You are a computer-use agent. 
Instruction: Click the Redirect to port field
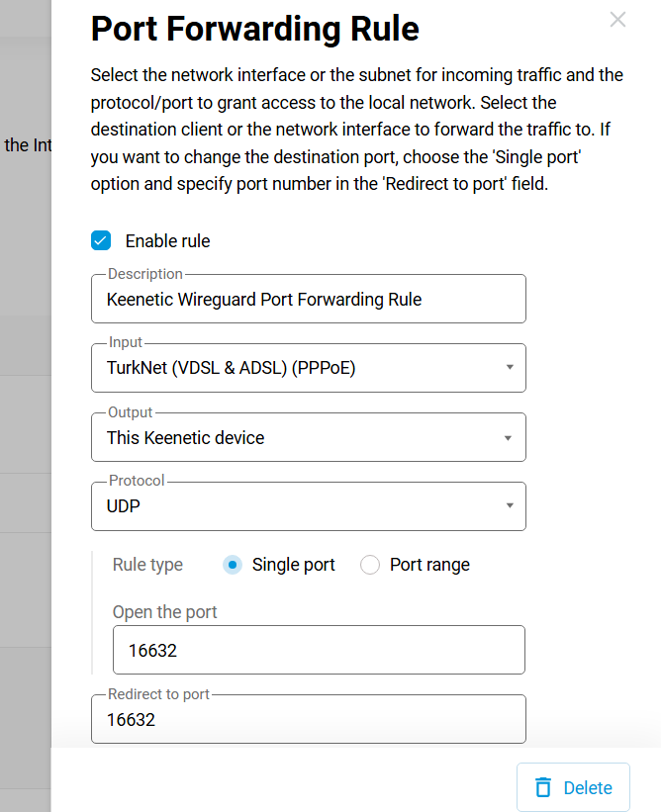coord(309,719)
